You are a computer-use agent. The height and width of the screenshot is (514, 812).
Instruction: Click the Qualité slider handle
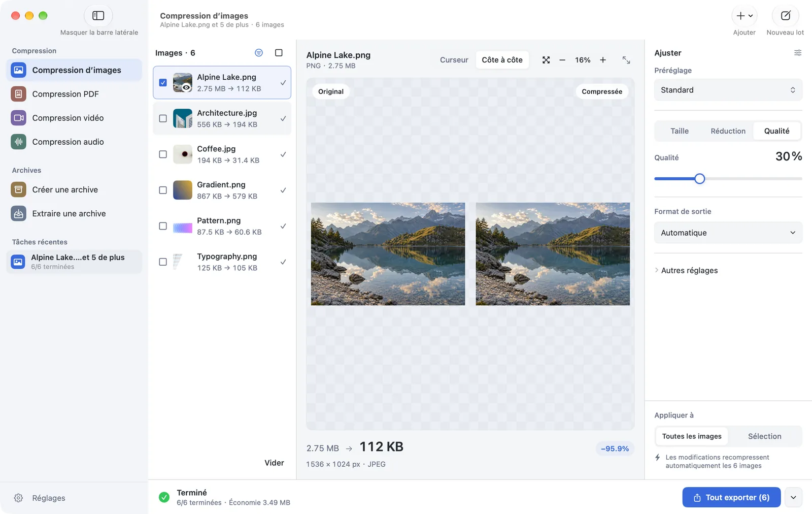coord(699,179)
